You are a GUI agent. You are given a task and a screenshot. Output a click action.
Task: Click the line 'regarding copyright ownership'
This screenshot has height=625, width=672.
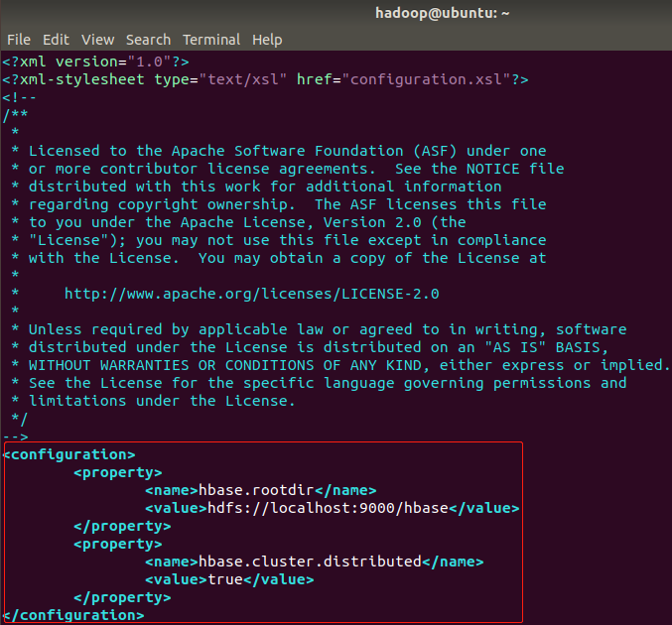(x=279, y=204)
